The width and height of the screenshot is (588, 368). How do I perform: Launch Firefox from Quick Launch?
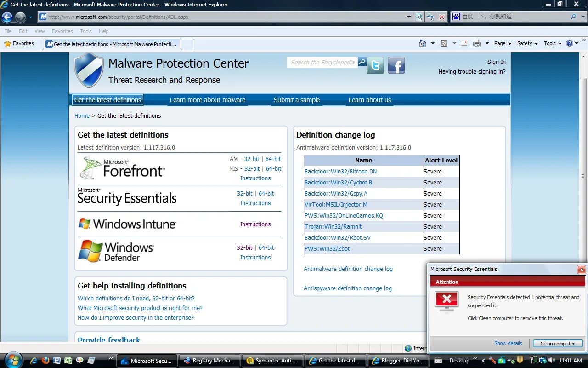(x=45, y=361)
